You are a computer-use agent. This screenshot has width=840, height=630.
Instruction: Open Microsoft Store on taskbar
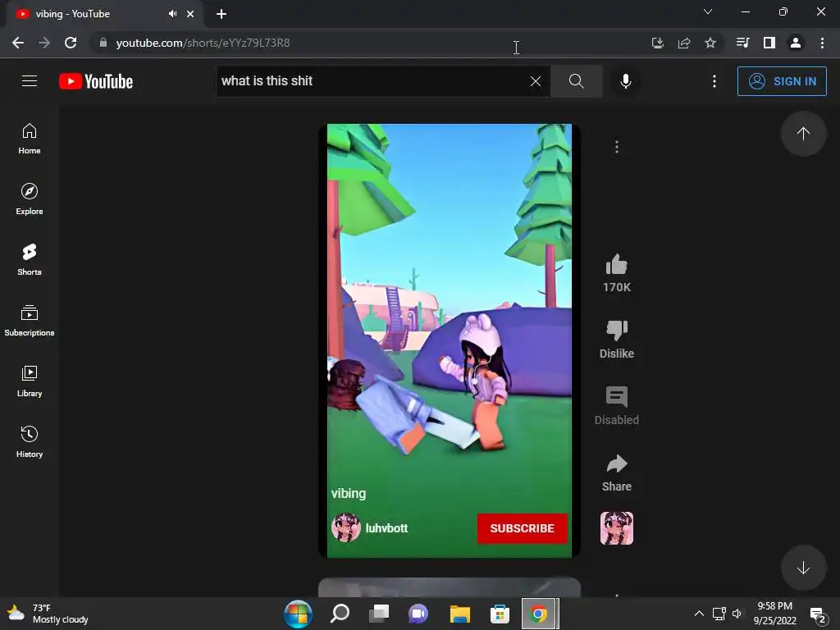pos(500,614)
